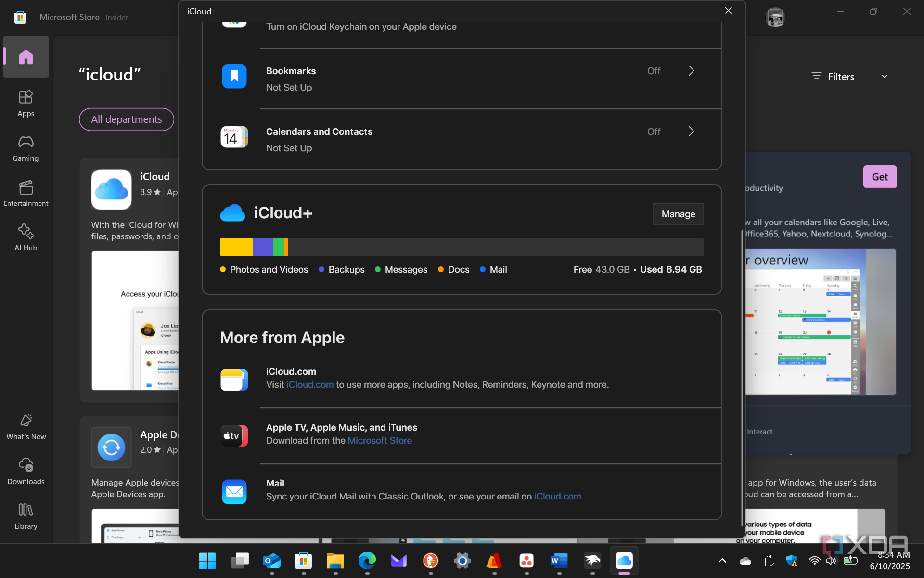Click Manage button for iCloud+ storage
The image size is (924, 578).
click(x=678, y=214)
